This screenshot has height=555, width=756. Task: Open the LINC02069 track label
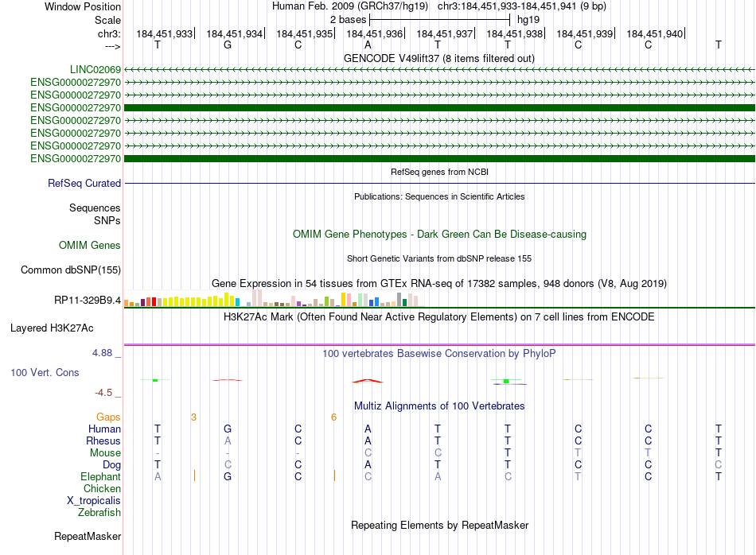(95, 69)
